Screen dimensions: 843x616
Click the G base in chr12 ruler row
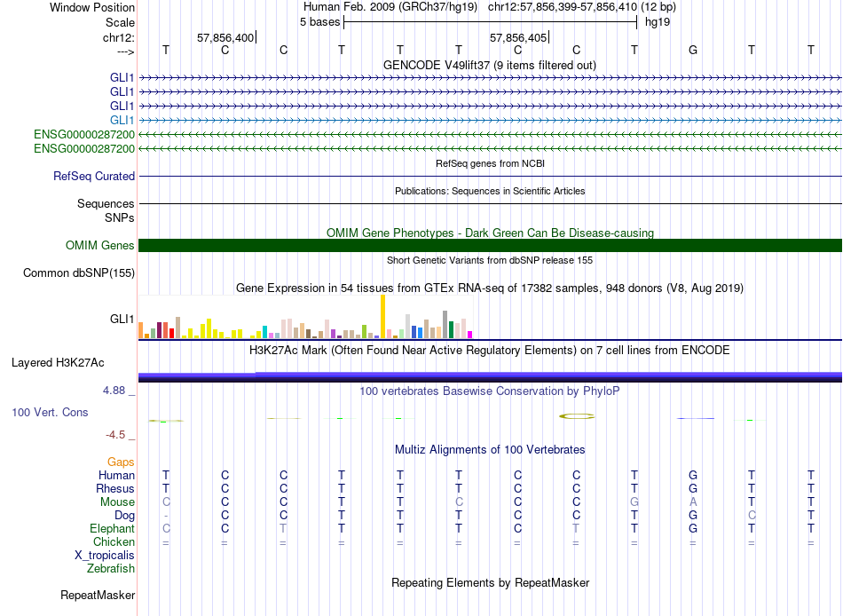693,50
